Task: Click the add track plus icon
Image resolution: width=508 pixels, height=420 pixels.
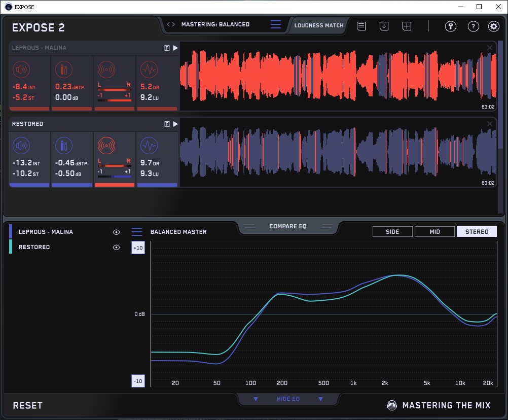Action: [407, 26]
